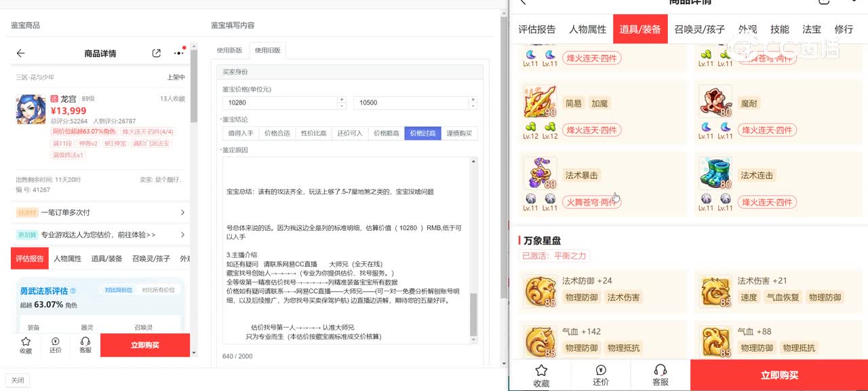Viewport: 868px width, 391px height.
Task: Select the 谨慎购买 conclusion option
Action: point(458,133)
